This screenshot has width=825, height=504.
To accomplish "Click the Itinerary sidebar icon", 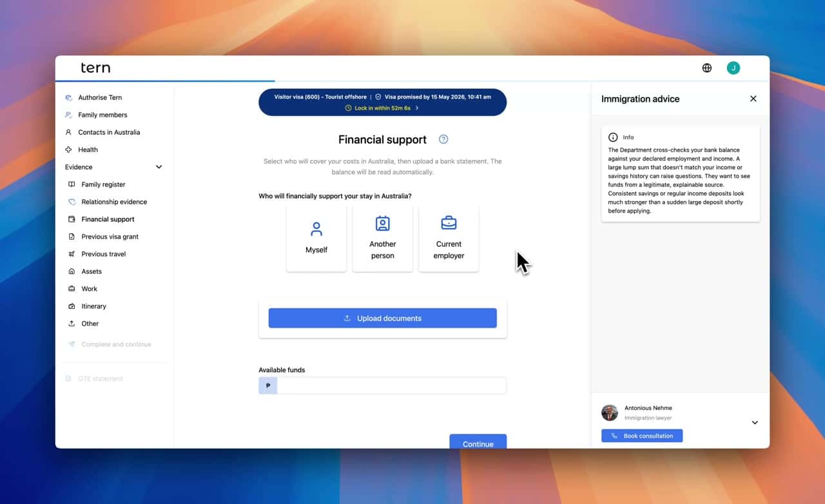I will click(x=72, y=306).
